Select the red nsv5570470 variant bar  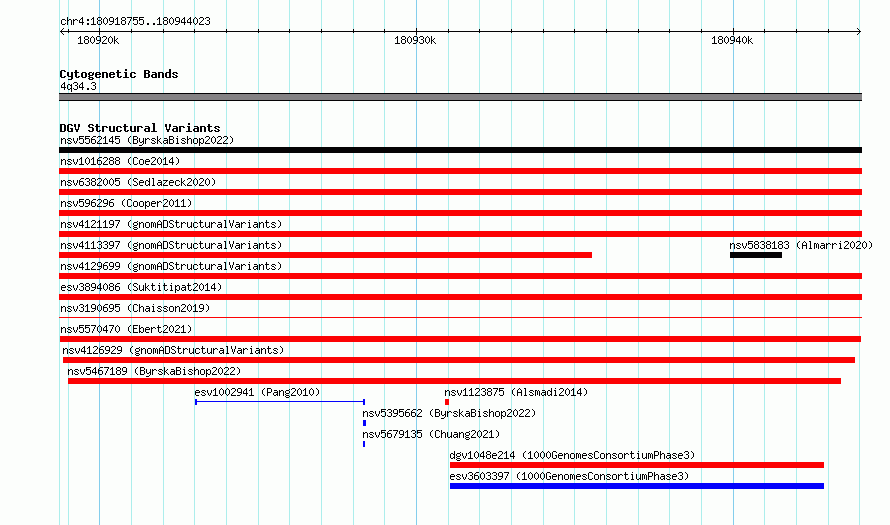[460, 339]
